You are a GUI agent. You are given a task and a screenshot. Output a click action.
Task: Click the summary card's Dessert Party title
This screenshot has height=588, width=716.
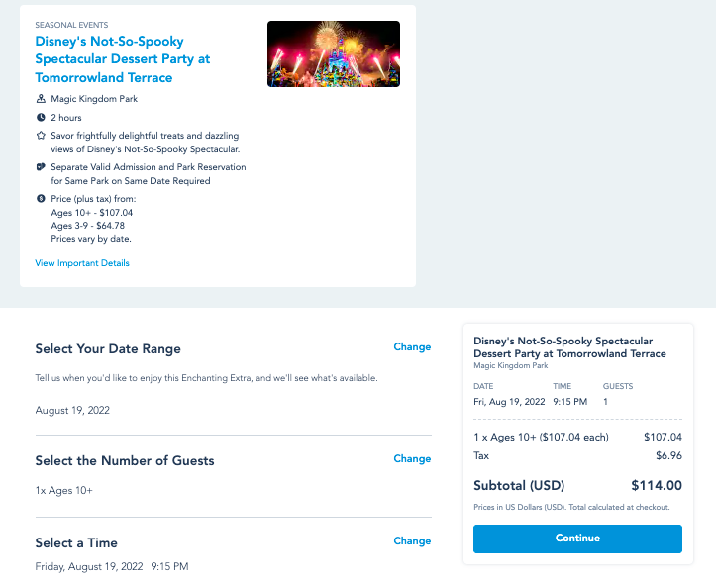pyautogui.click(x=569, y=347)
